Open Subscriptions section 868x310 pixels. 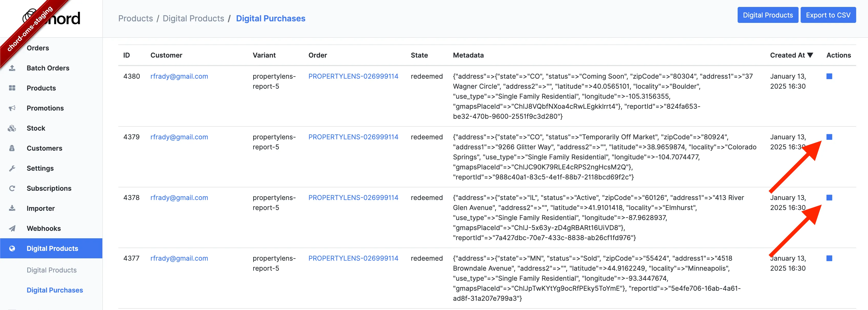pyautogui.click(x=49, y=188)
